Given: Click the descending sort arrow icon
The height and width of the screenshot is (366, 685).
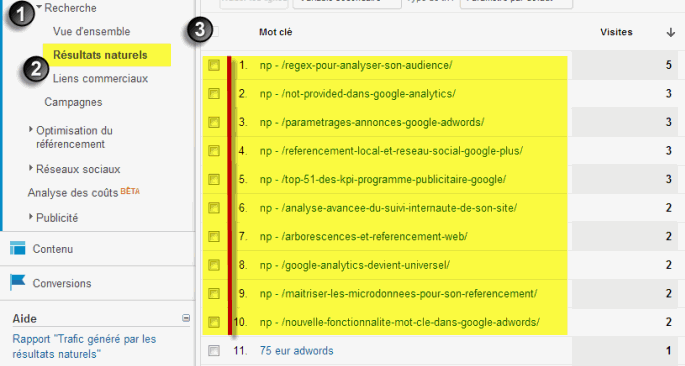Looking at the screenshot, I should click(671, 32).
